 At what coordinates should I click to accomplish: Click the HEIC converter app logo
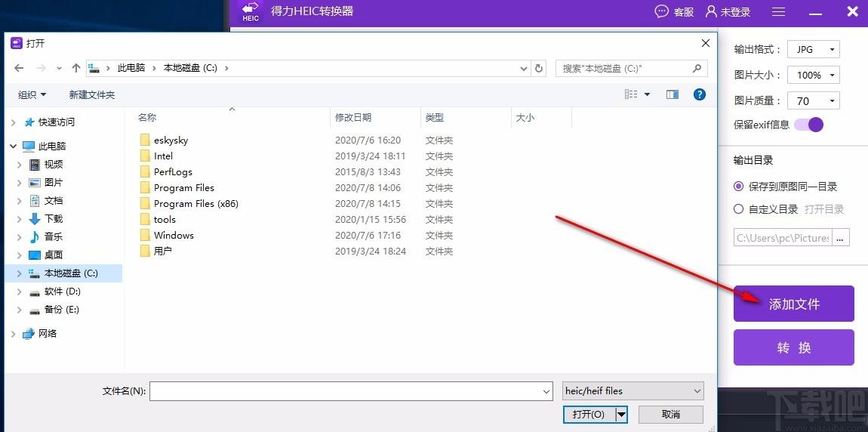(251, 12)
